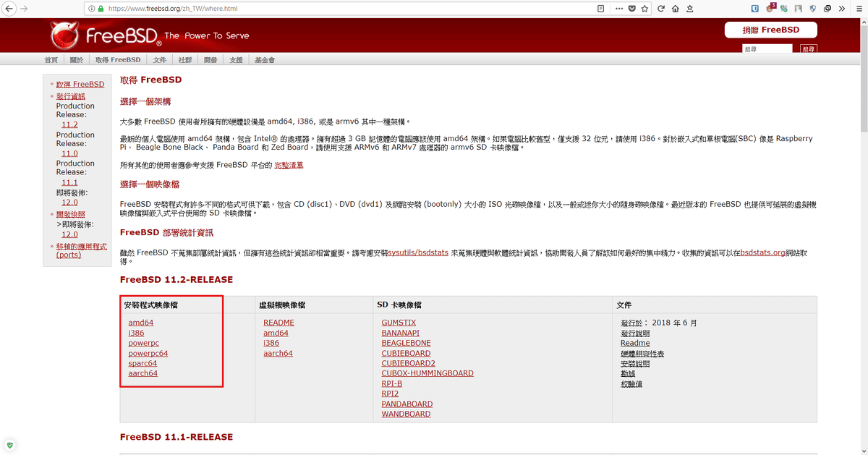Screen dimensions: 868x455
Task: Expand the toolbar overflow chevron
Action: coord(841,9)
